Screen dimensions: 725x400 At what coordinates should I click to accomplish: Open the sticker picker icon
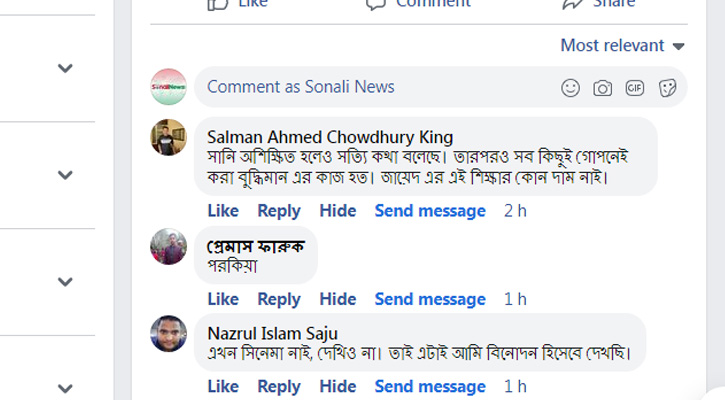[x=666, y=88]
